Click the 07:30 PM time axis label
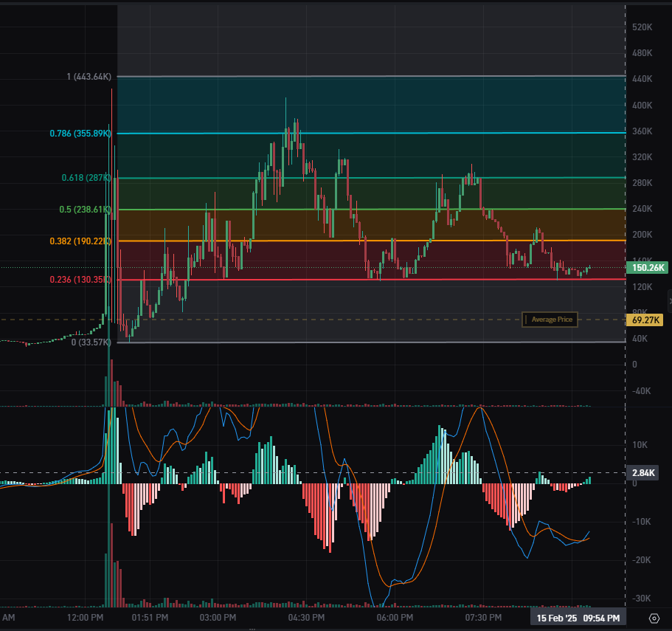This screenshot has width=672, height=631. tap(483, 618)
